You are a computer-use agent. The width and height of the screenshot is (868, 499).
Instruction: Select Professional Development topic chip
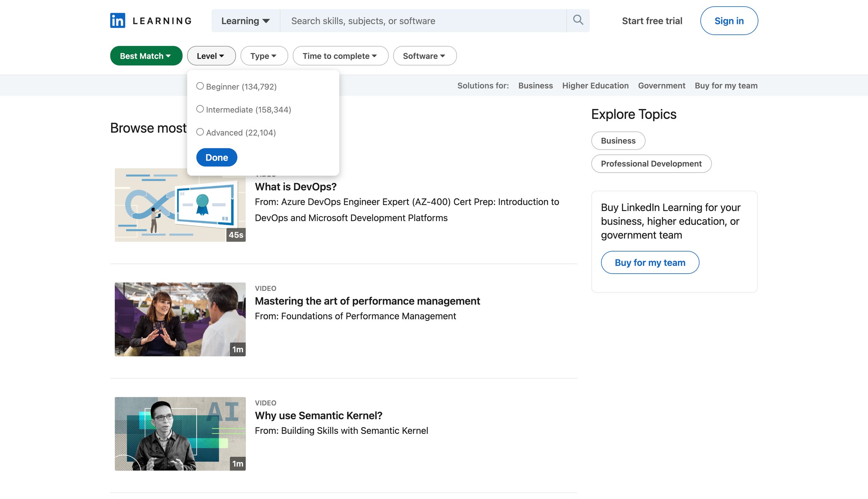(x=651, y=164)
